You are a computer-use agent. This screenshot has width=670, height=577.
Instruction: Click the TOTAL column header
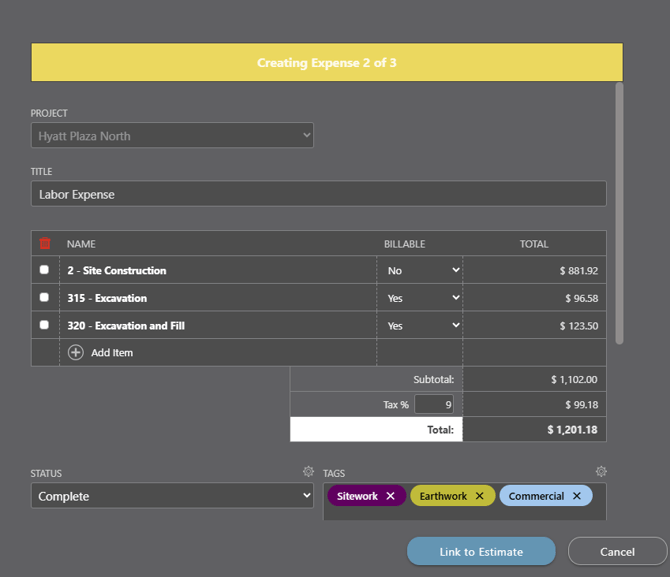point(534,244)
